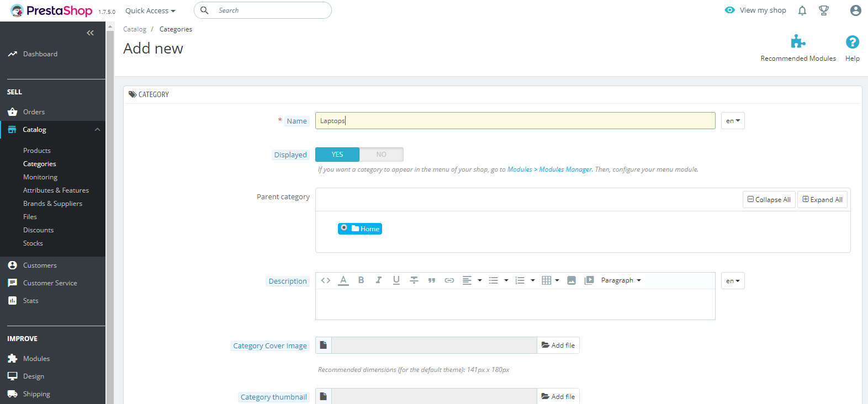
Task: Go to Products under Catalog
Action: [x=37, y=151]
